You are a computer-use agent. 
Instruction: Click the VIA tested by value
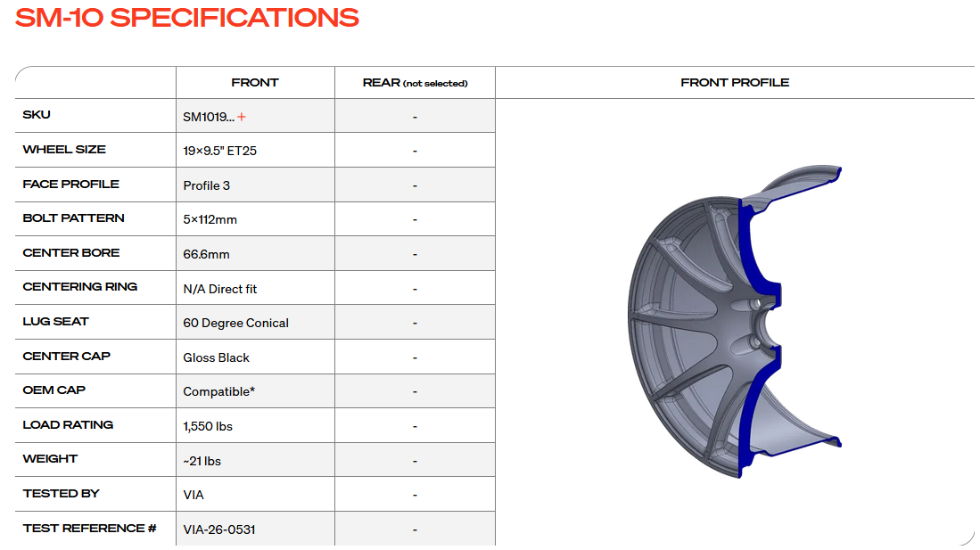pyautogui.click(x=194, y=495)
